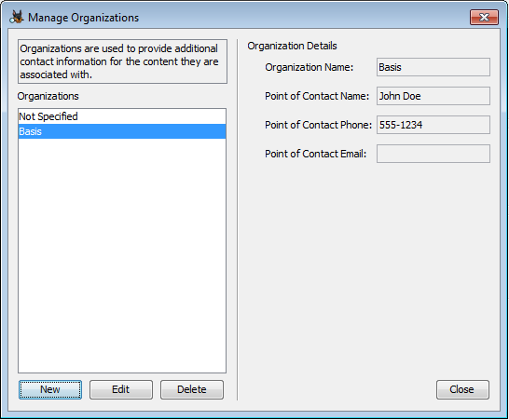
Task: Select the Not Specified organization entry
Action: [122, 116]
